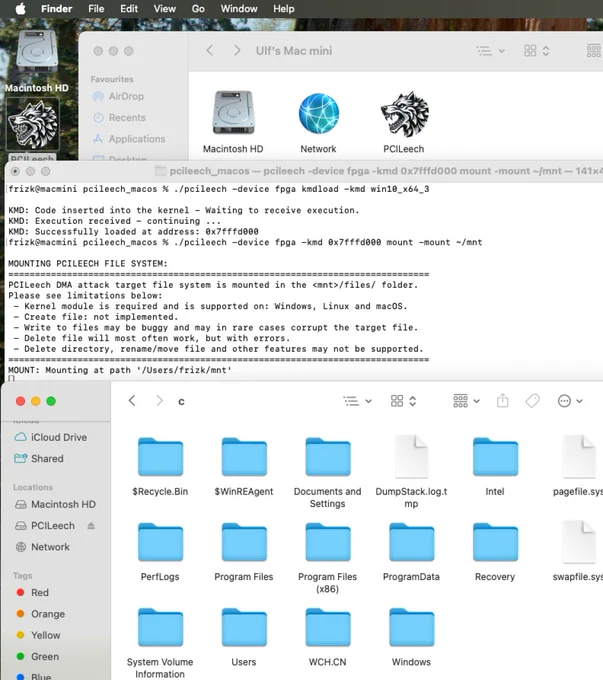The height and width of the screenshot is (680, 603).
Task: Select iCloud Drive in sidebar
Action: point(51,437)
